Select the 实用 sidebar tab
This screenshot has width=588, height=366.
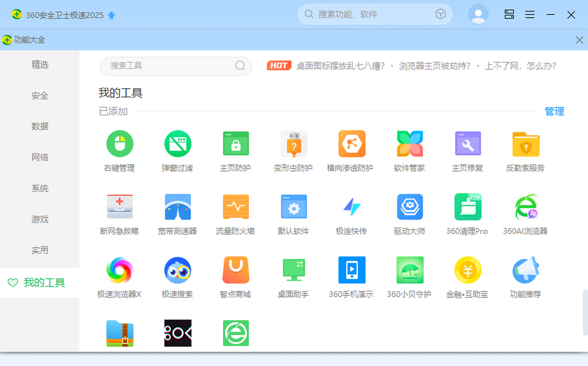point(40,250)
